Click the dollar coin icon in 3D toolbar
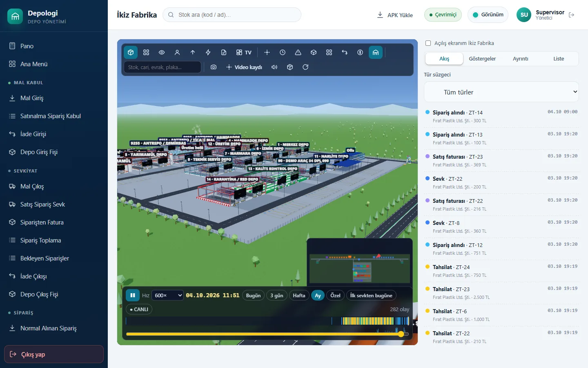The width and height of the screenshot is (588, 368). click(360, 52)
